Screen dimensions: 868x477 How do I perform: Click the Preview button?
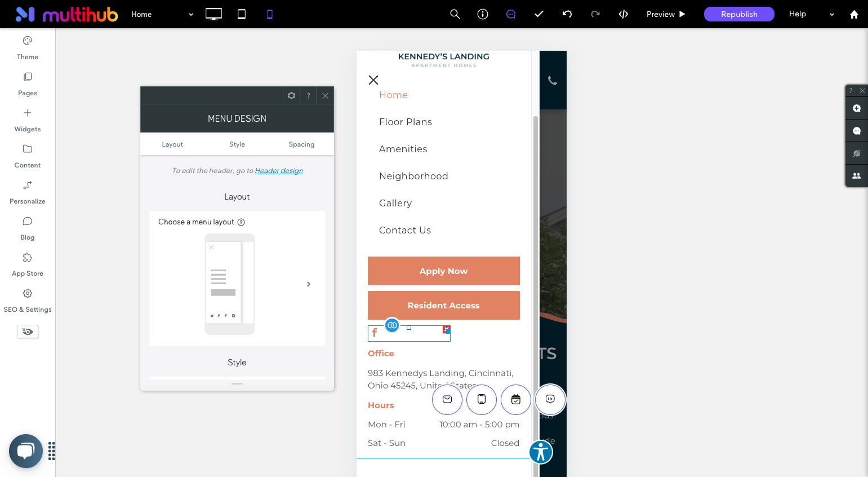coord(666,14)
